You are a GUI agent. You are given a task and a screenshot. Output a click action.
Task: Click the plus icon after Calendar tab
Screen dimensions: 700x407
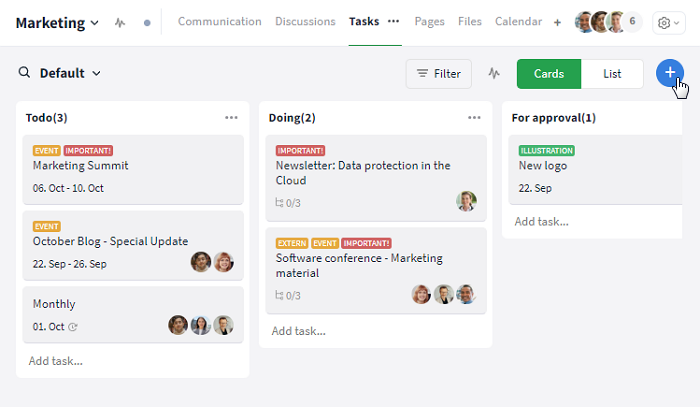point(557,22)
